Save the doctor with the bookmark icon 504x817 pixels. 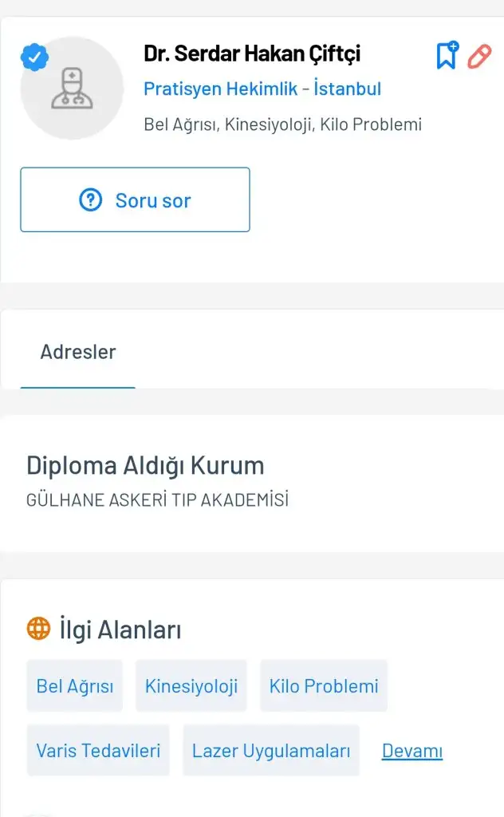click(447, 55)
